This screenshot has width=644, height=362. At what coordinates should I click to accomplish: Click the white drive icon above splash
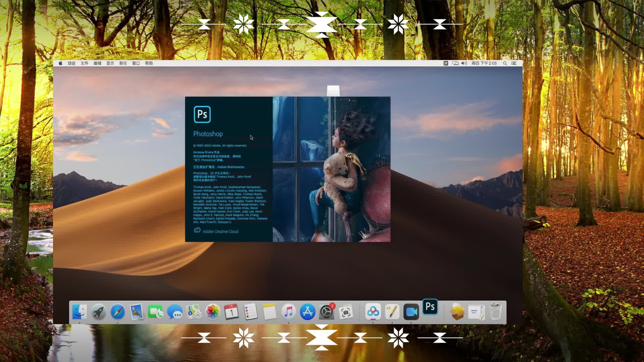[333, 91]
